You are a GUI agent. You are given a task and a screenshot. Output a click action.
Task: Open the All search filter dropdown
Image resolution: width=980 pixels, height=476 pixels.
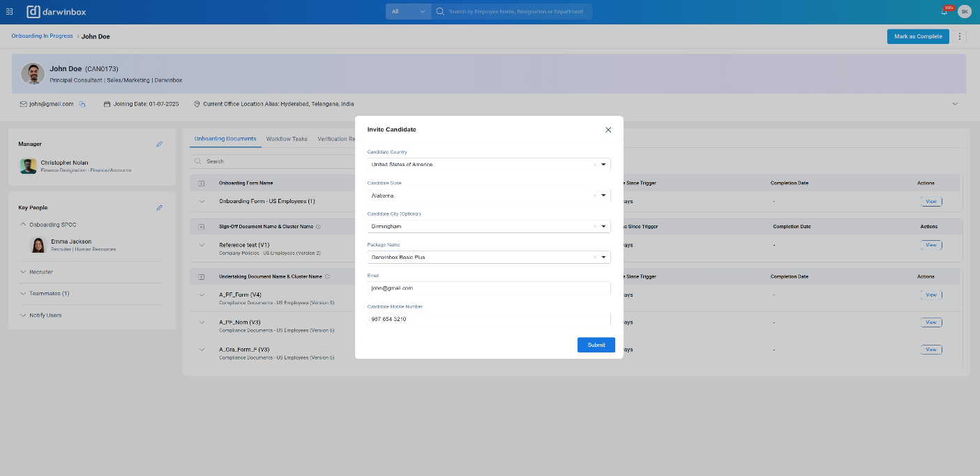click(409, 12)
